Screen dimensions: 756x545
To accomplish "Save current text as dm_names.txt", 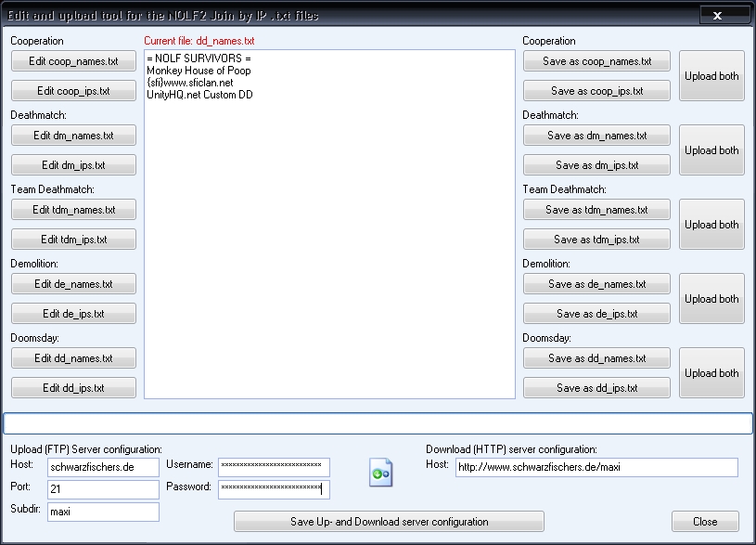I will [x=596, y=136].
